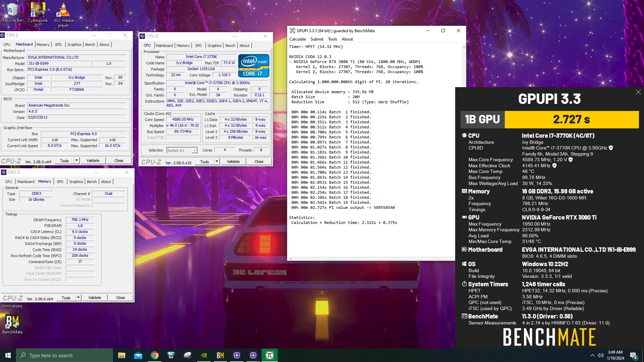Image resolution: width=644 pixels, height=362 pixels.
Task: Click Close button in Mainboard CPU-Z window
Action: tap(119, 161)
